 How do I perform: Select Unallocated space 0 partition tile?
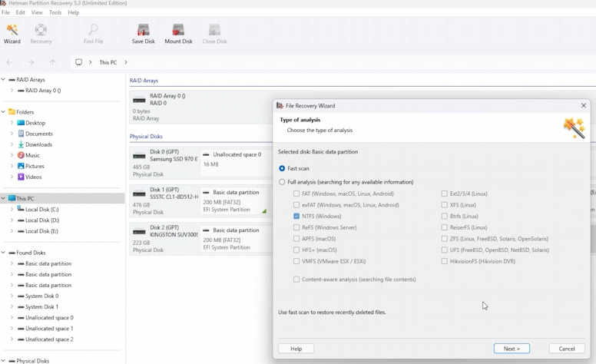(235, 162)
